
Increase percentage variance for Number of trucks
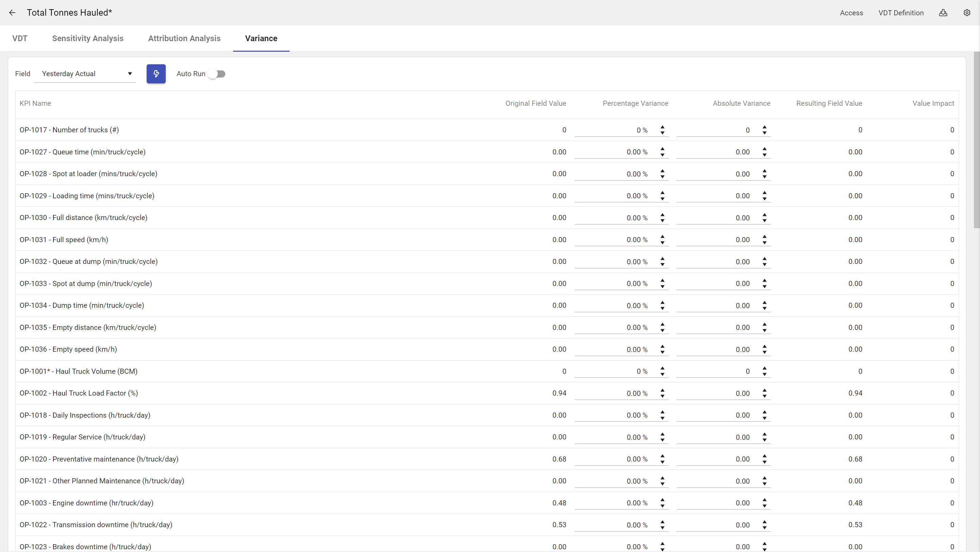[x=662, y=127]
